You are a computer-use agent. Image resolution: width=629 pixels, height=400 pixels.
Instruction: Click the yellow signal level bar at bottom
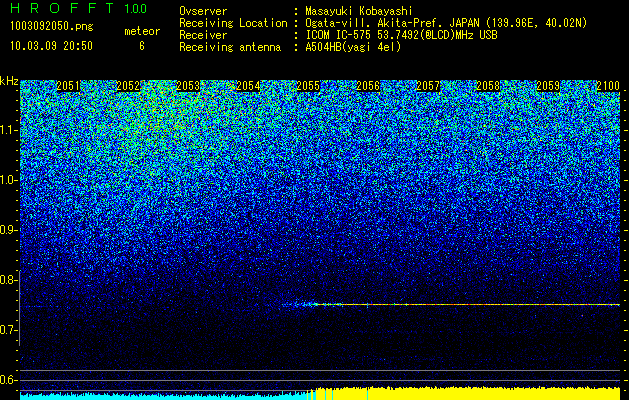(x=467, y=393)
